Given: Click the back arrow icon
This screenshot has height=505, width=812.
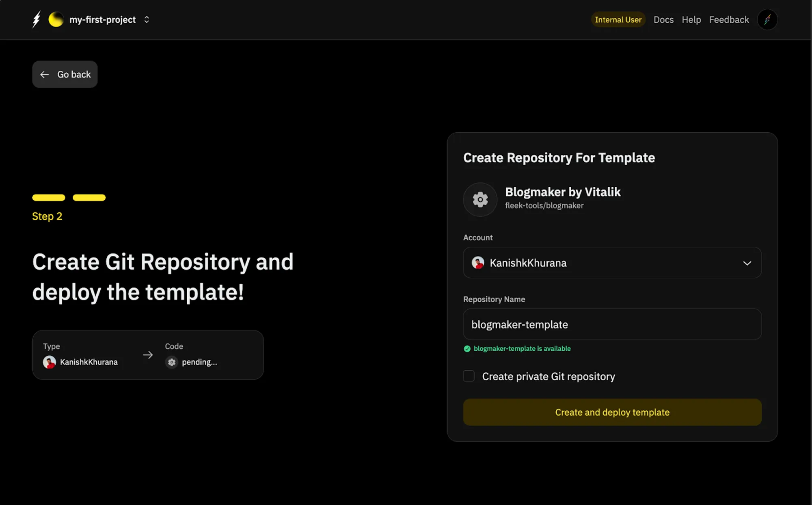Looking at the screenshot, I should point(45,75).
